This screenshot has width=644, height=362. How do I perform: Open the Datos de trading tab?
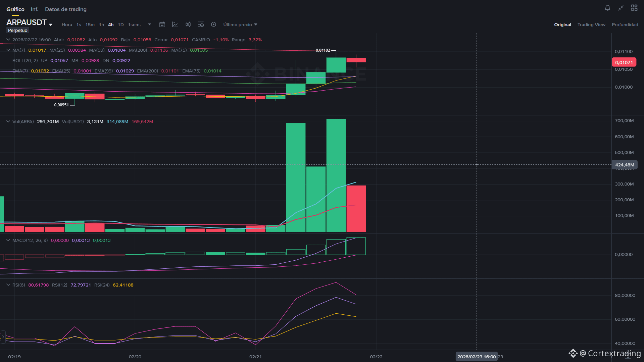click(x=66, y=9)
